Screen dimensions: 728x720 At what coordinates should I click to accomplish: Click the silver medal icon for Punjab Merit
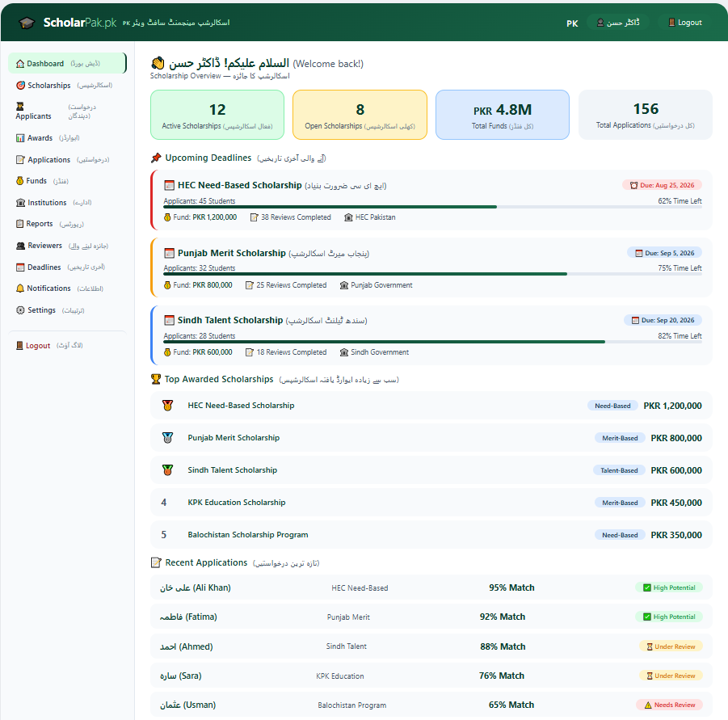tap(167, 438)
